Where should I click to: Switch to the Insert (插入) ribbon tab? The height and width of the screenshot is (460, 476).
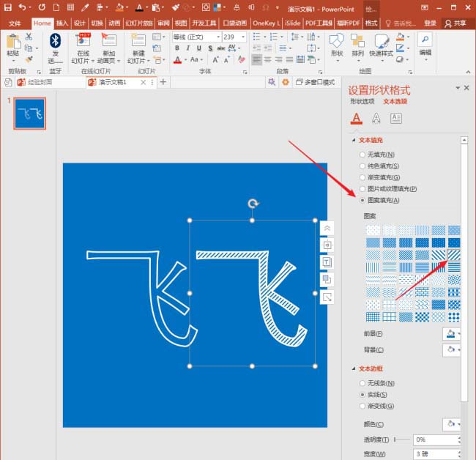click(x=63, y=23)
